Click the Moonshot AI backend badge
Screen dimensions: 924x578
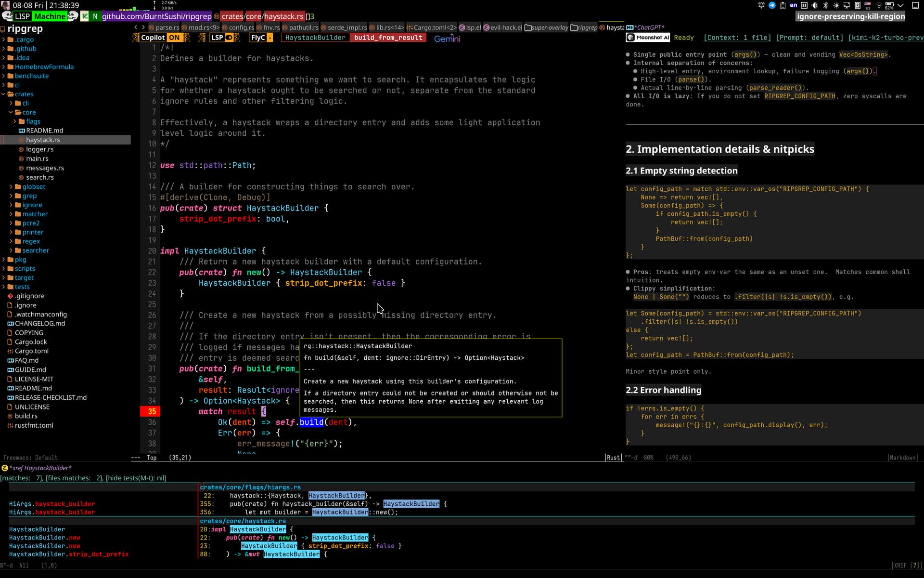[x=648, y=38]
